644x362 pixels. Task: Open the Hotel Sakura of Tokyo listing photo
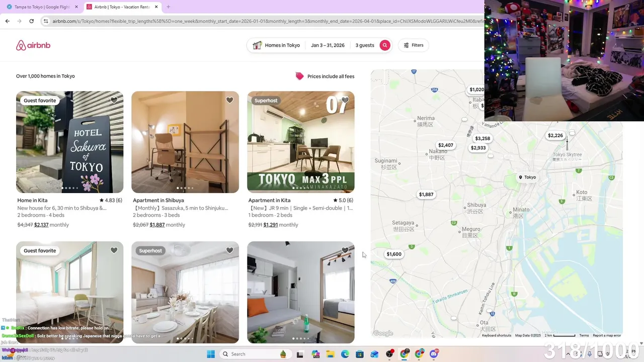tap(69, 142)
